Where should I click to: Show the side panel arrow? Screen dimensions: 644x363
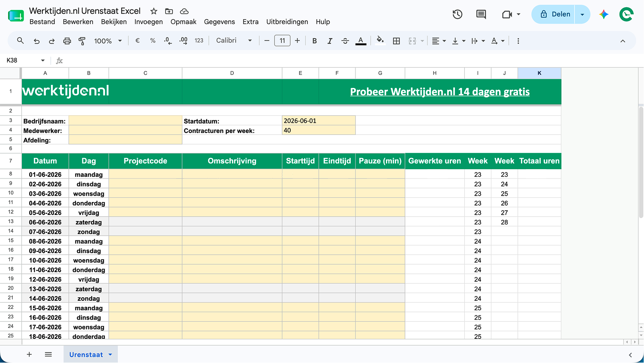pyautogui.click(x=630, y=355)
